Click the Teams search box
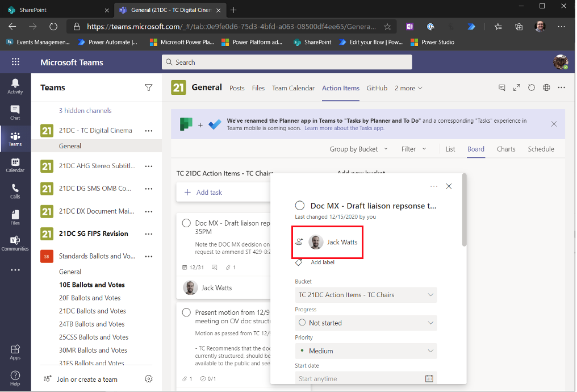Image resolution: width=577 pixels, height=392 pixels. point(287,62)
